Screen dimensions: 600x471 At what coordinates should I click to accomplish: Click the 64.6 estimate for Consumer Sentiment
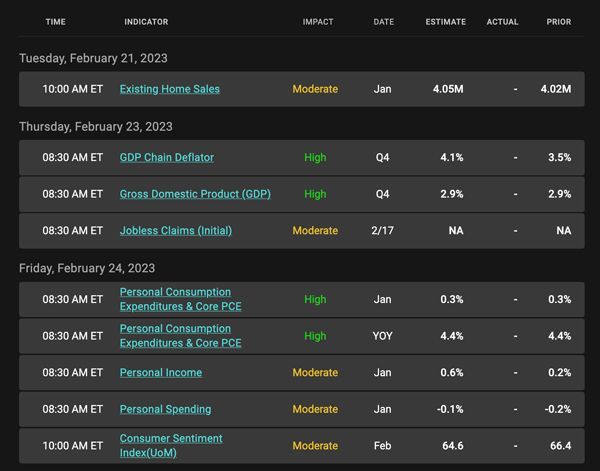[453, 446]
